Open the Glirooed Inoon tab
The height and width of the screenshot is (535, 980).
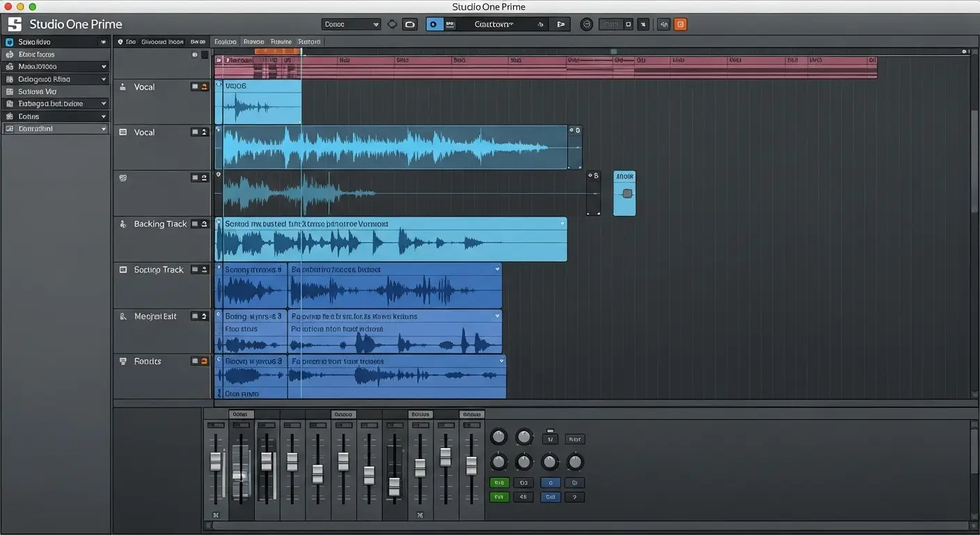tap(163, 42)
